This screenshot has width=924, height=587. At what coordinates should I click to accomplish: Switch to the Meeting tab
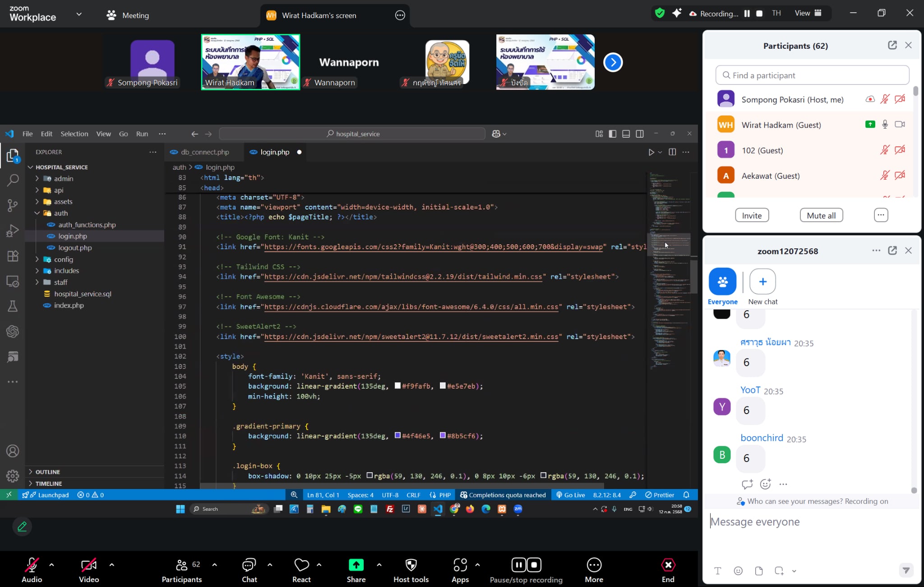coord(128,15)
